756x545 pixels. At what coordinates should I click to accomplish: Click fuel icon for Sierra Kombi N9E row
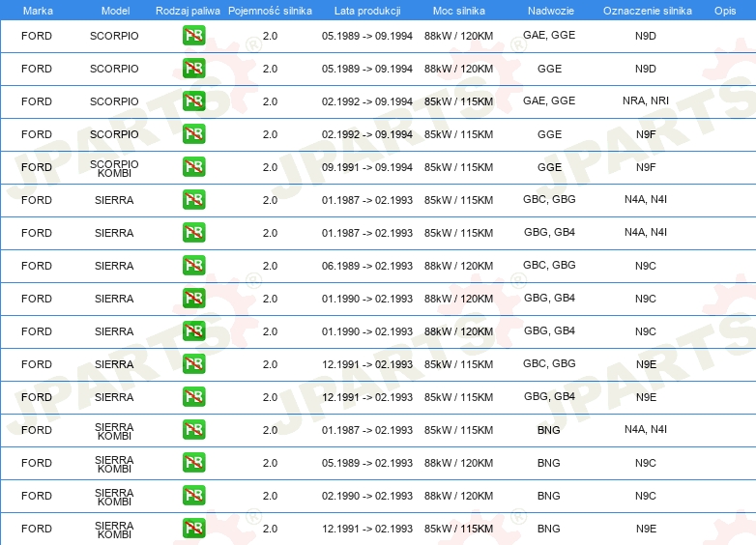tap(193, 529)
